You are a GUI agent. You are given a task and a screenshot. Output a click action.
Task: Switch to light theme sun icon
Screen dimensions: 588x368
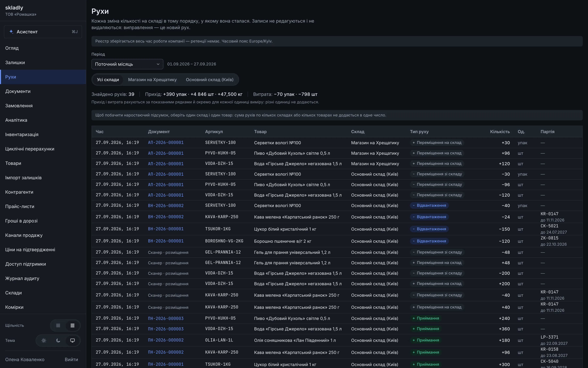point(44,341)
